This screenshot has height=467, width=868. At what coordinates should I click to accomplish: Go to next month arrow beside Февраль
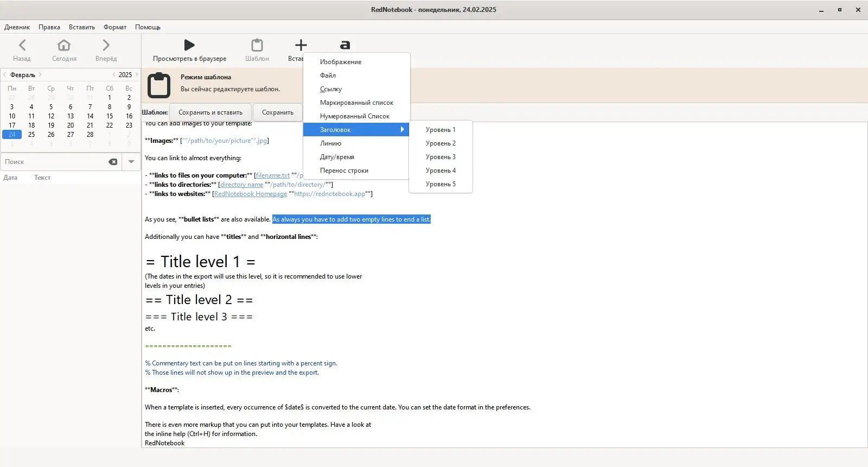(40, 75)
